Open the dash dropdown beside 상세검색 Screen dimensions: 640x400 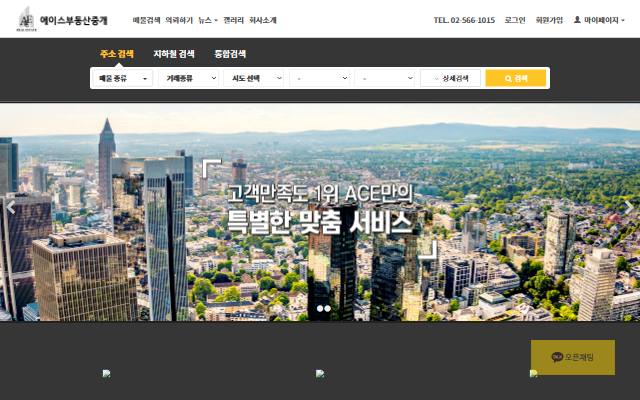click(385, 78)
